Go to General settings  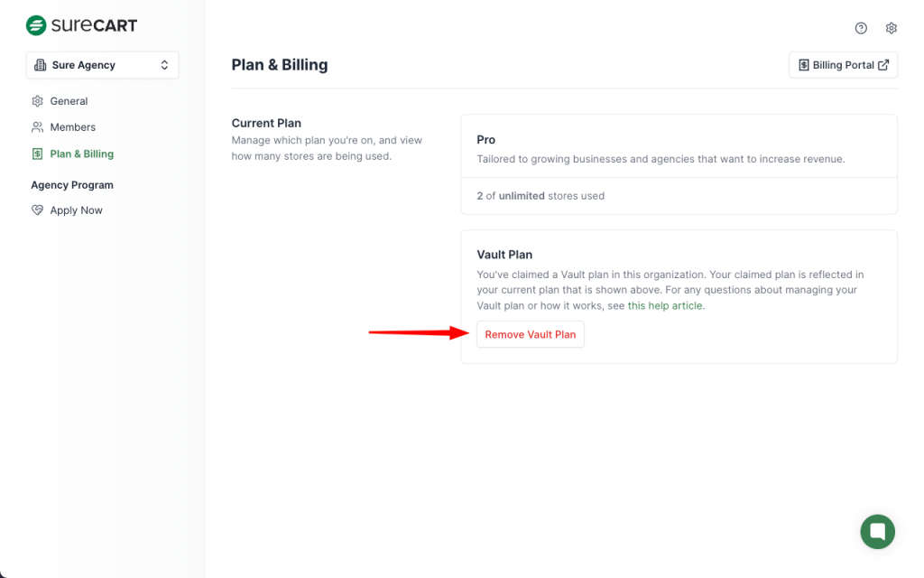click(x=69, y=101)
